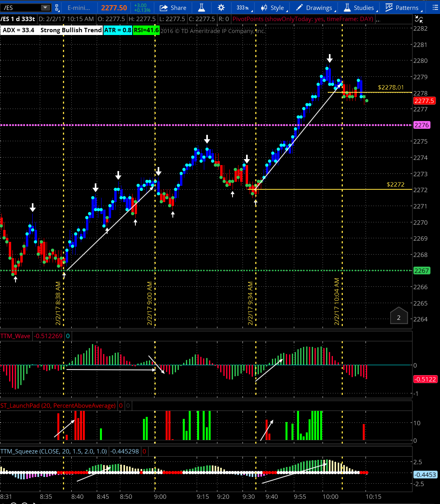Screen dimensions: 440x504
Task: Click the green 2267 price level tag
Action: tap(421, 270)
